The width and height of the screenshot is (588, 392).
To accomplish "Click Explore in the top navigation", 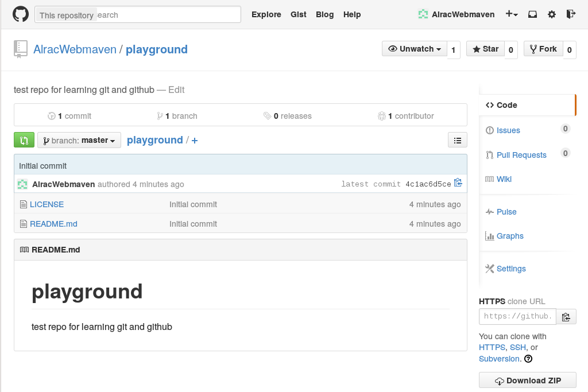I will [266, 14].
